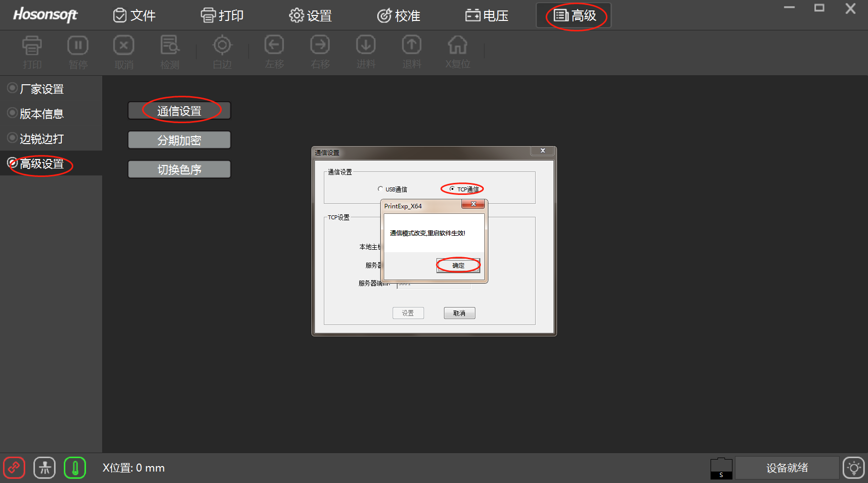Select 厂家设置 in the sidebar

tap(42, 89)
